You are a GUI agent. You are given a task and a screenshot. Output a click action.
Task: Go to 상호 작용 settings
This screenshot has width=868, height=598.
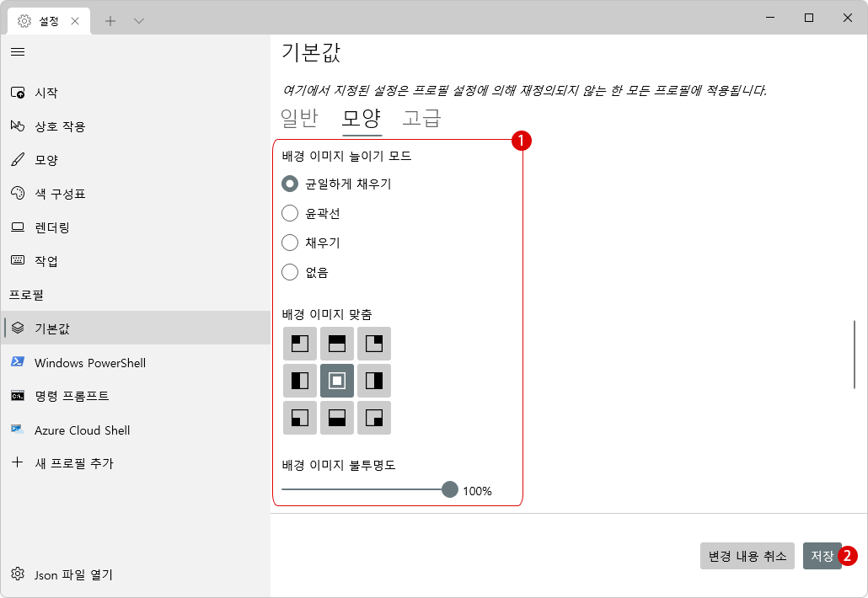tap(136, 126)
